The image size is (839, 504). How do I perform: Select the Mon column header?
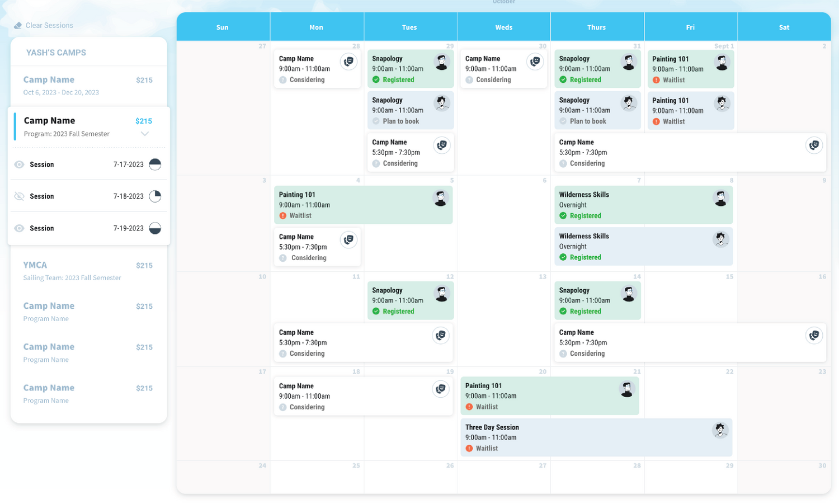coord(316,27)
